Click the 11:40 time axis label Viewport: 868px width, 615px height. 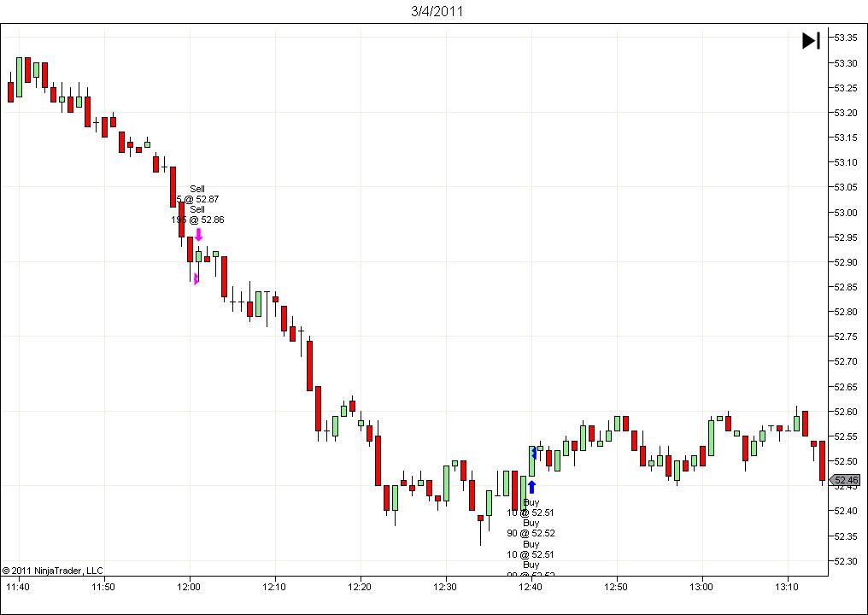coord(18,587)
